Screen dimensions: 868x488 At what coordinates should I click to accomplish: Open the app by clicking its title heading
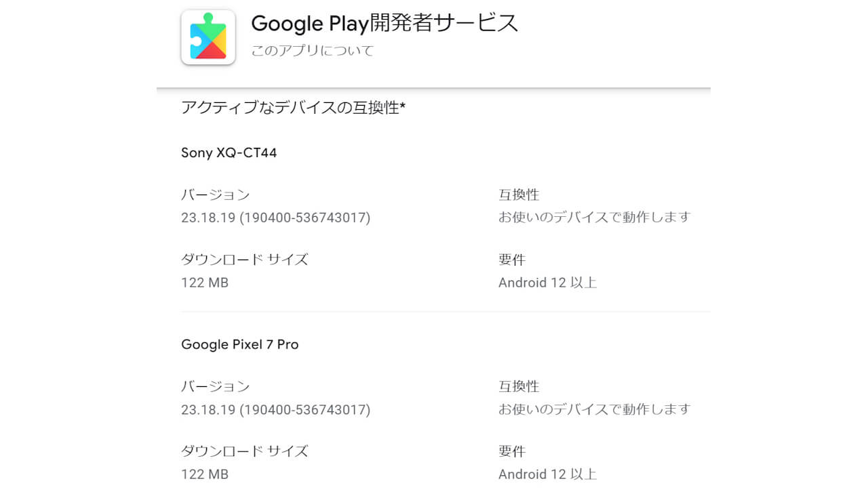[x=384, y=23]
